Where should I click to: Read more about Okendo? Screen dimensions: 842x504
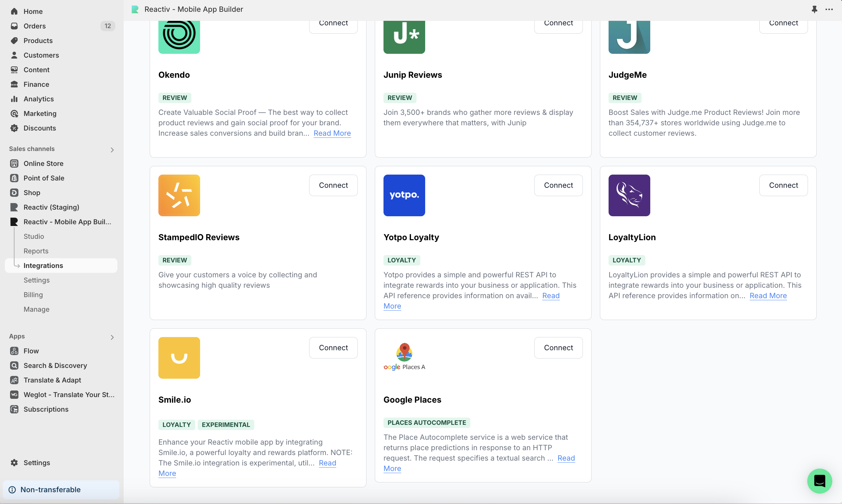[x=332, y=133]
